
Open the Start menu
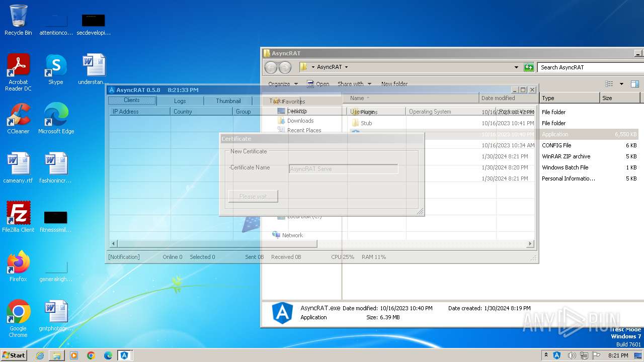[x=14, y=355]
